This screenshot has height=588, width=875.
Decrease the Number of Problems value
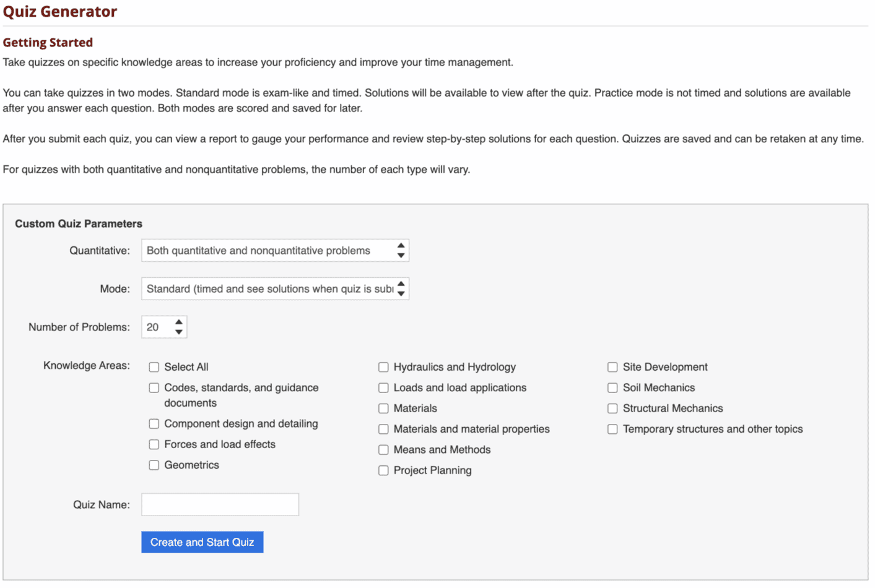[180, 331]
